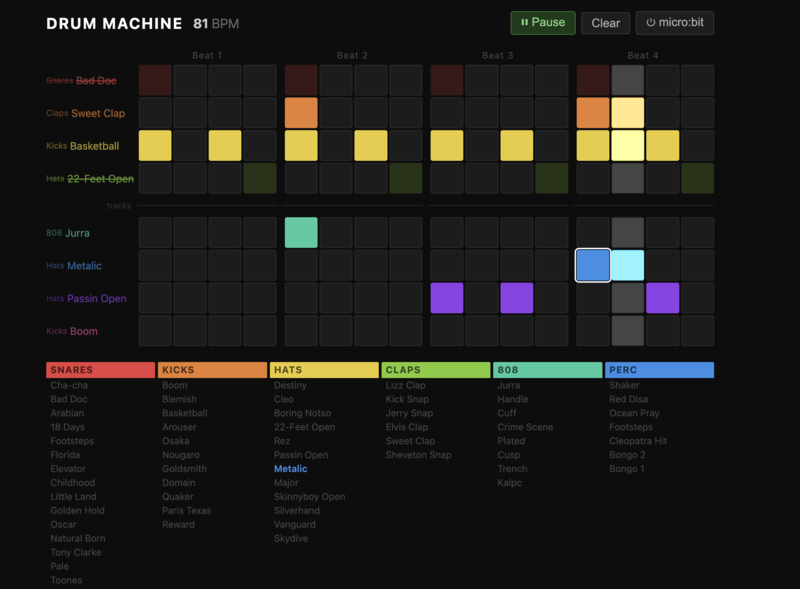Screen dimensions: 800x589
Task: Choose the Destiny hat sample
Action: 290,385
